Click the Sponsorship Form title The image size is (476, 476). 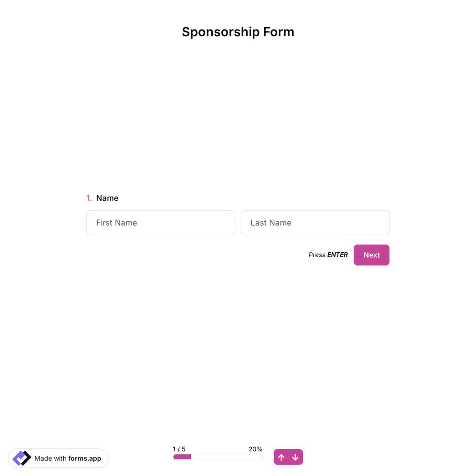(x=238, y=31)
